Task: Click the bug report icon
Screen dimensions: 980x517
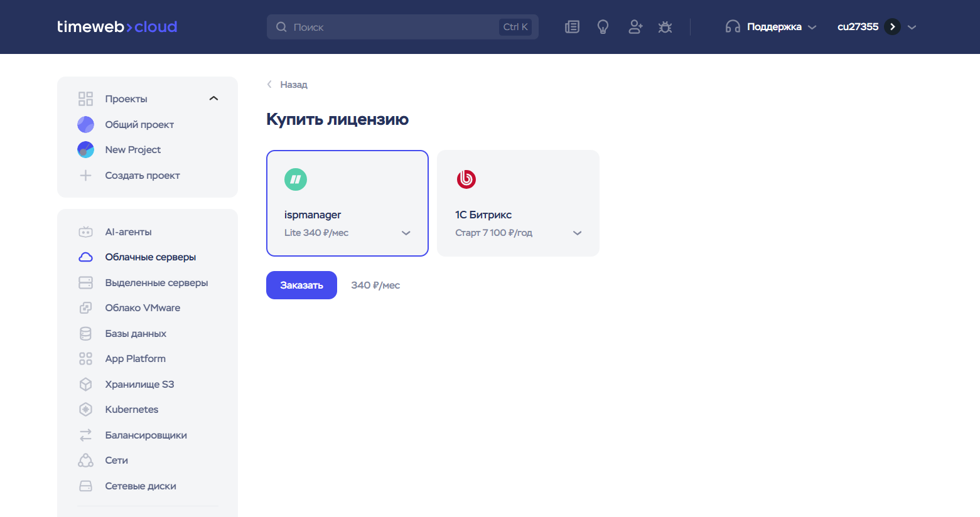Action: (665, 27)
